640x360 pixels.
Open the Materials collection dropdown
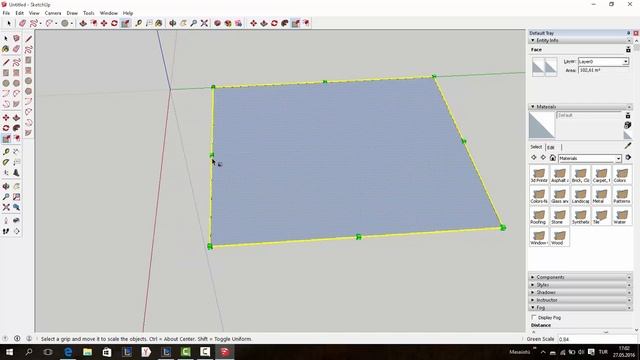[590, 158]
